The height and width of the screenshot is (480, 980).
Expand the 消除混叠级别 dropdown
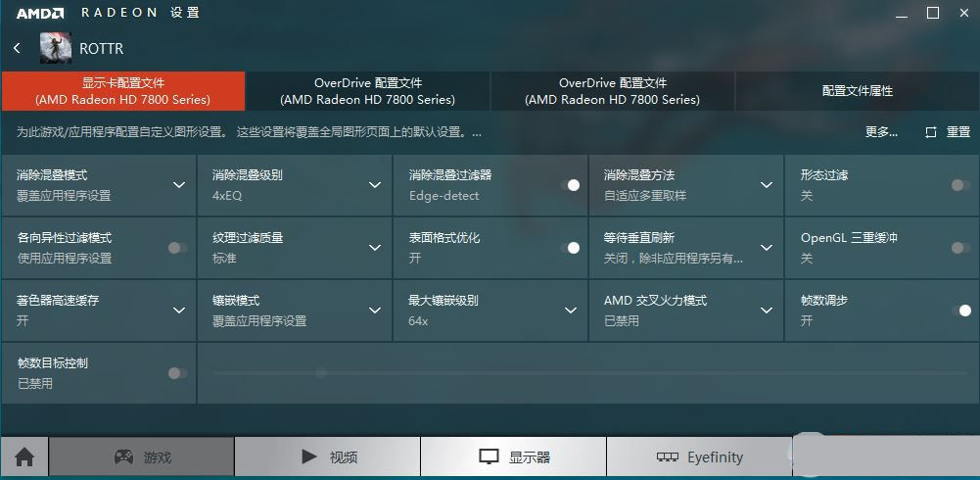point(375,185)
